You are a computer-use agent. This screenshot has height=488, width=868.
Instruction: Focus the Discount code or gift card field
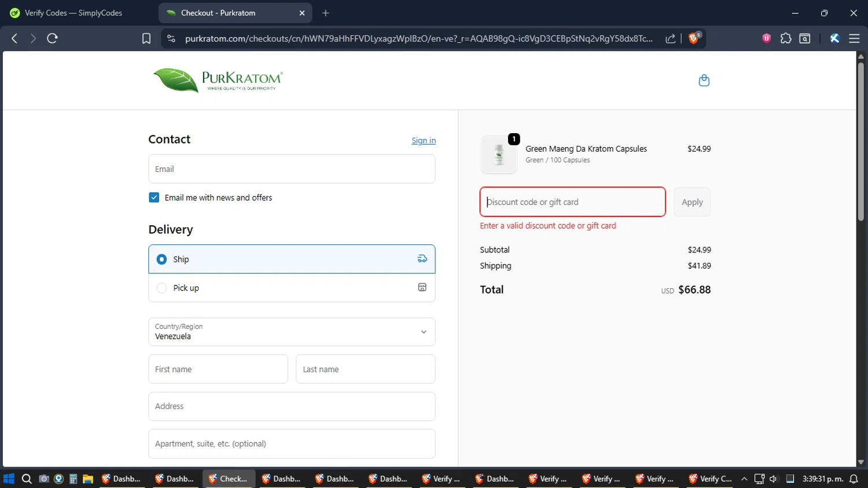coord(572,202)
